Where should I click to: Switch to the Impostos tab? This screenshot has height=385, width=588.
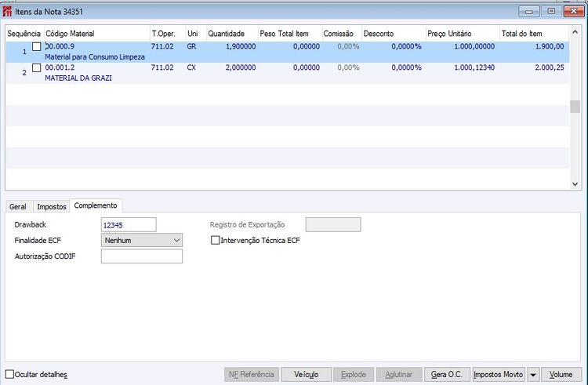pos(52,206)
